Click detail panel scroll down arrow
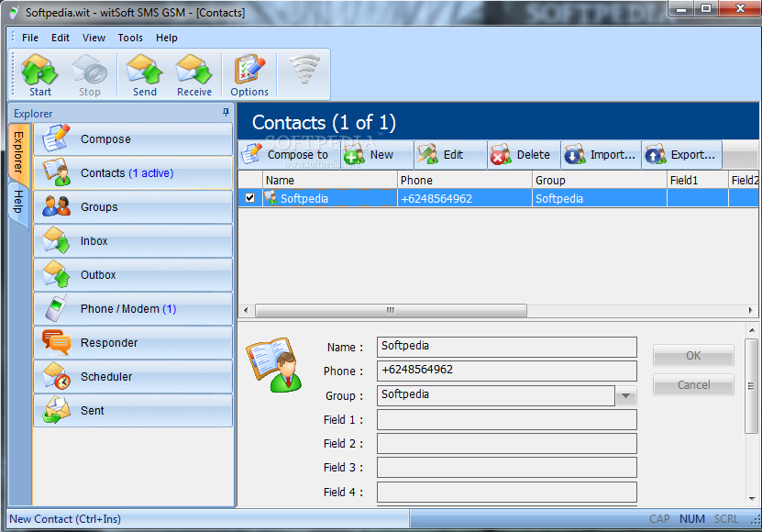Viewport: 762px width, 532px height. [752, 498]
